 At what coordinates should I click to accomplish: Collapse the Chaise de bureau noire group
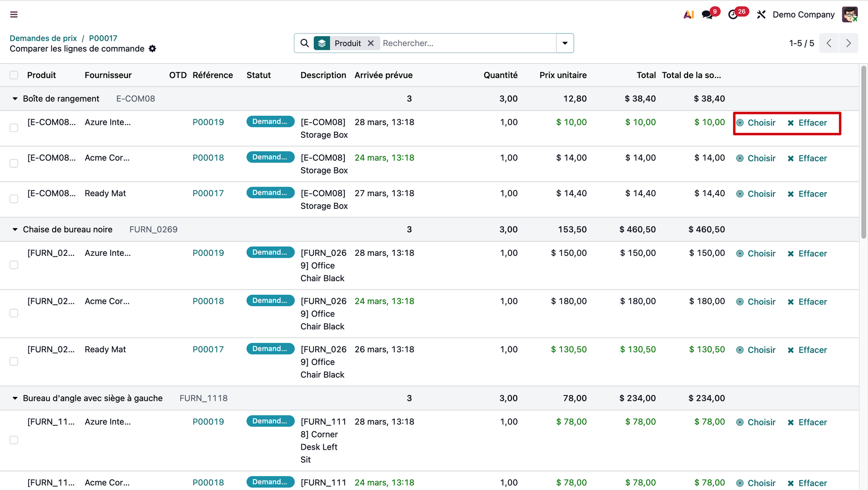tap(15, 230)
